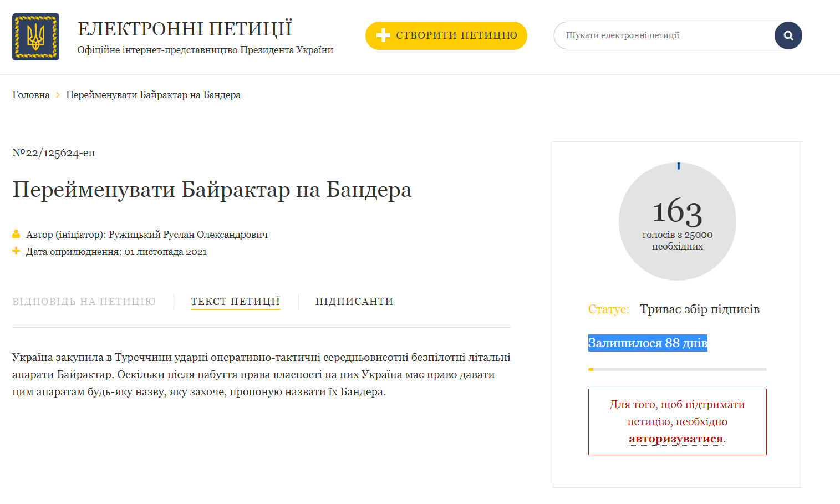Click the circular vote counter showing 163
The width and height of the screenshot is (840, 504).
coord(677,221)
